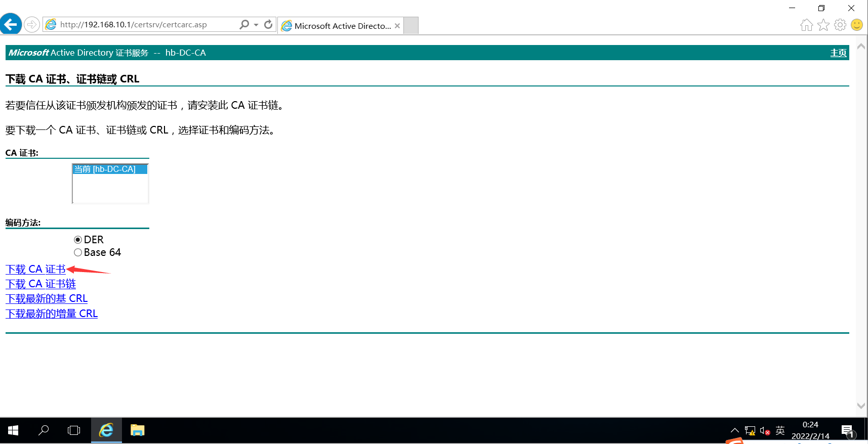This screenshot has height=444, width=868.
Task: Open the Windows Start menu
Action: point(13,430)
